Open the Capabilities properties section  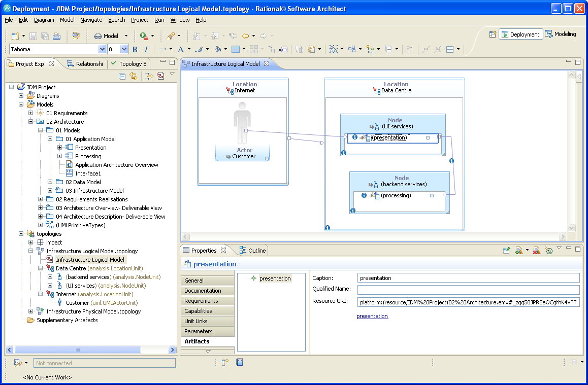click(207, 311)
